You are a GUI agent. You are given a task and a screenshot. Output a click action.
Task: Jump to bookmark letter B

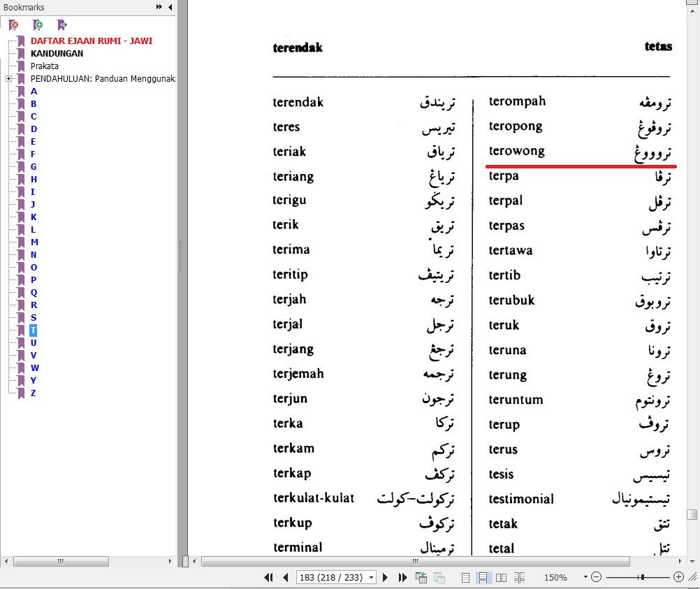click(34, 103)
